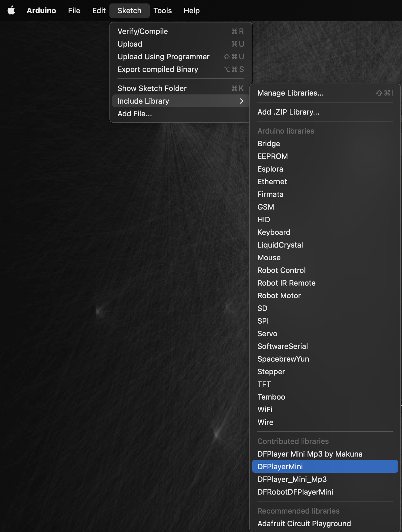Select Export compiled Binary
Image resolution: width=402 pixels, height=532 pixels.
pyautogui.click(x=181, y=69)
